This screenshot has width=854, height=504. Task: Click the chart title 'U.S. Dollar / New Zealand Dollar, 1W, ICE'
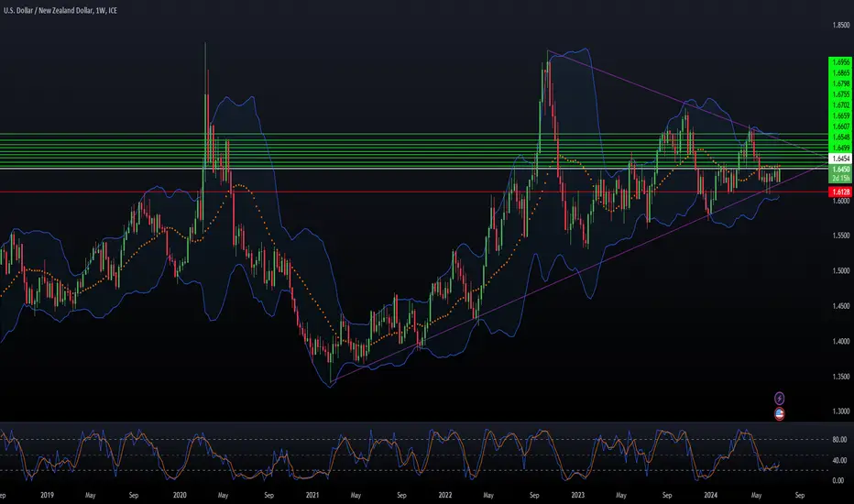[60, 10]
